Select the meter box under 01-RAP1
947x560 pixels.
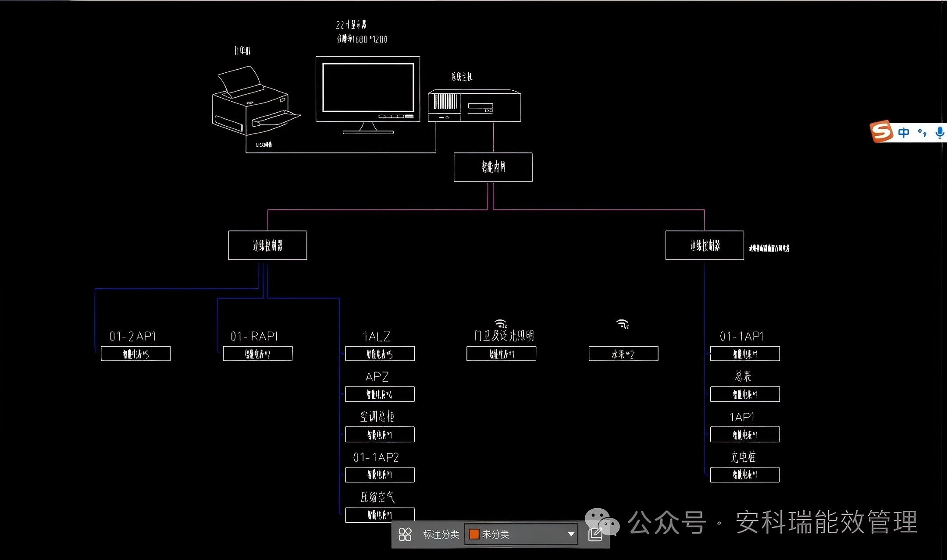[x=258, y=354]
